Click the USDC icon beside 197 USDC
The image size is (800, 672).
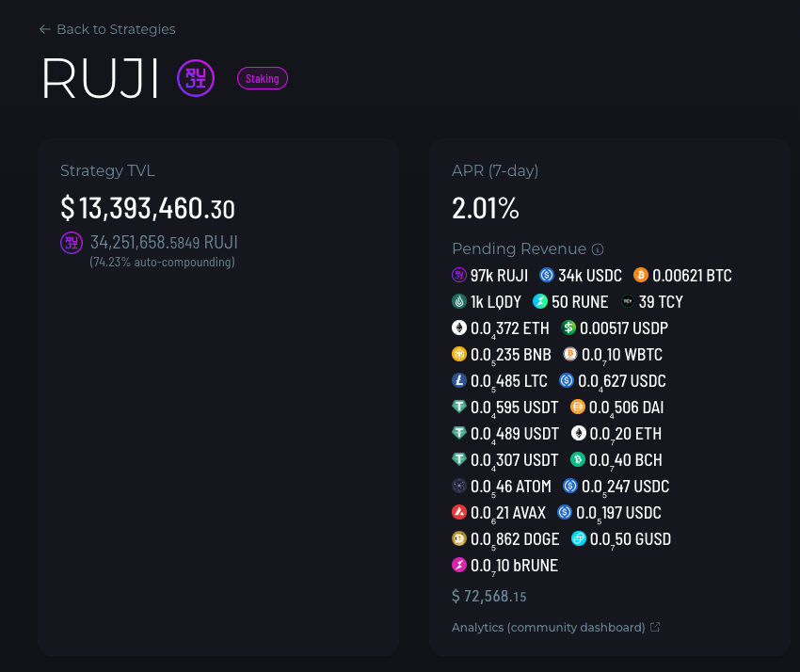point(565,512)
